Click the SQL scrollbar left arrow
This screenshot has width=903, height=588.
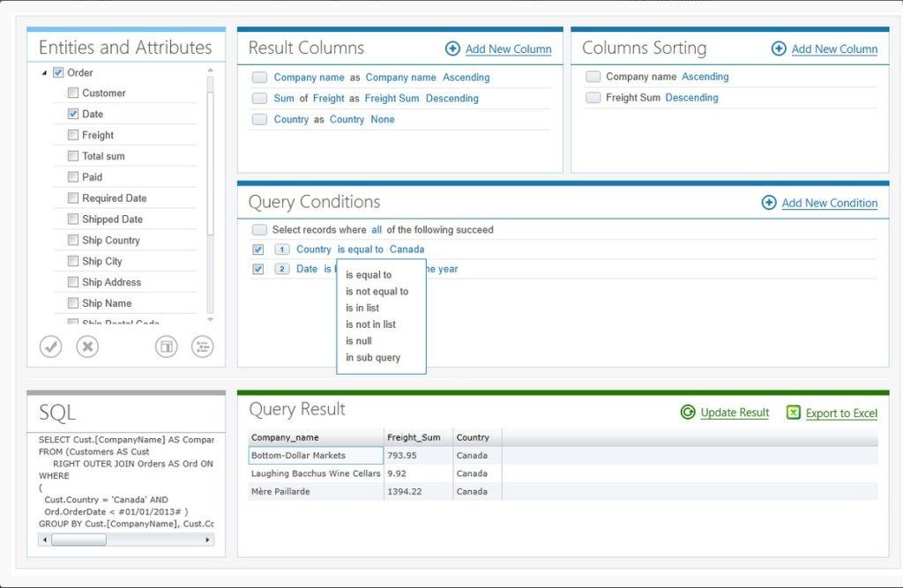pos(45,540)
